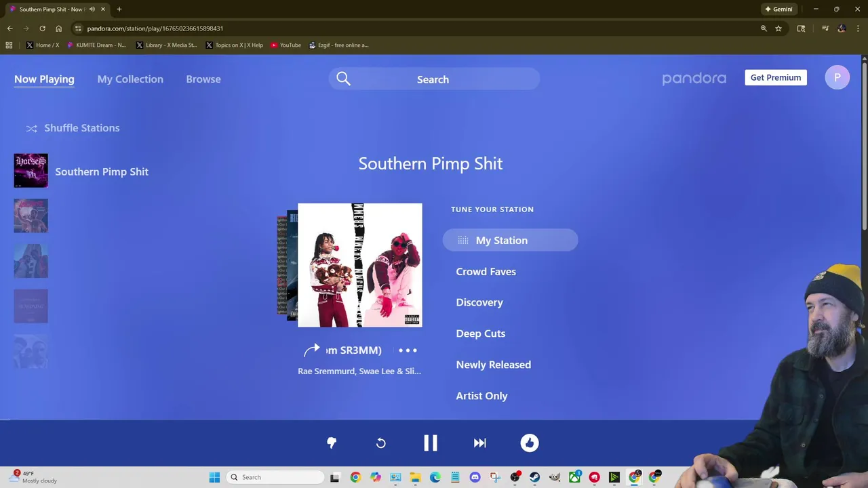Open the Browse tab
Viewport: 868px width, 488px height.
[203, 79]
